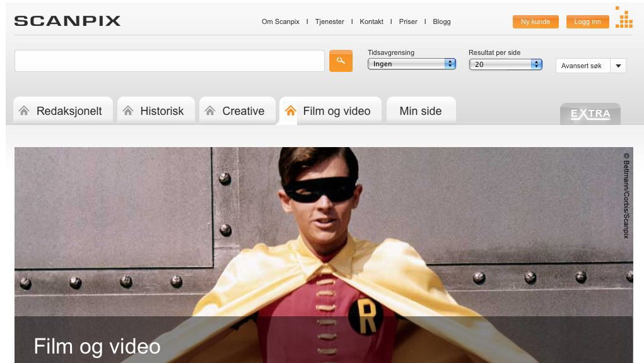Open the Om Scanpix link
644x363 pixels.
click(281, 22)
